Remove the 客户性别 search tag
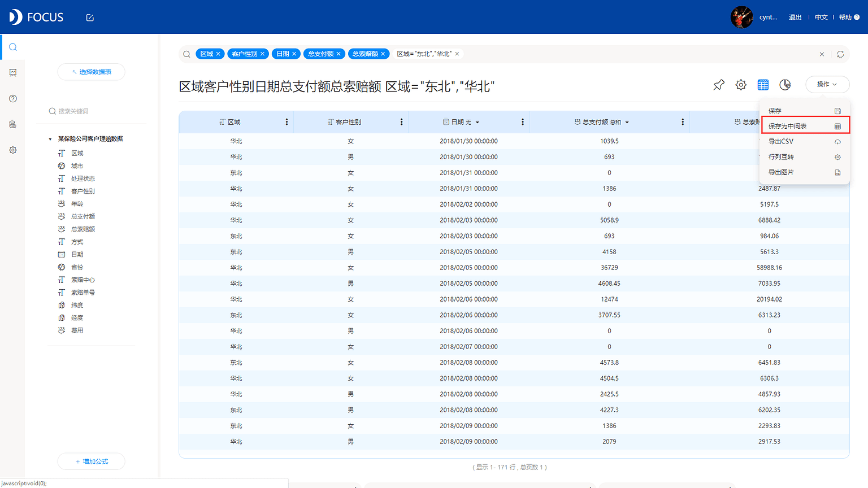 coord(262,54)
